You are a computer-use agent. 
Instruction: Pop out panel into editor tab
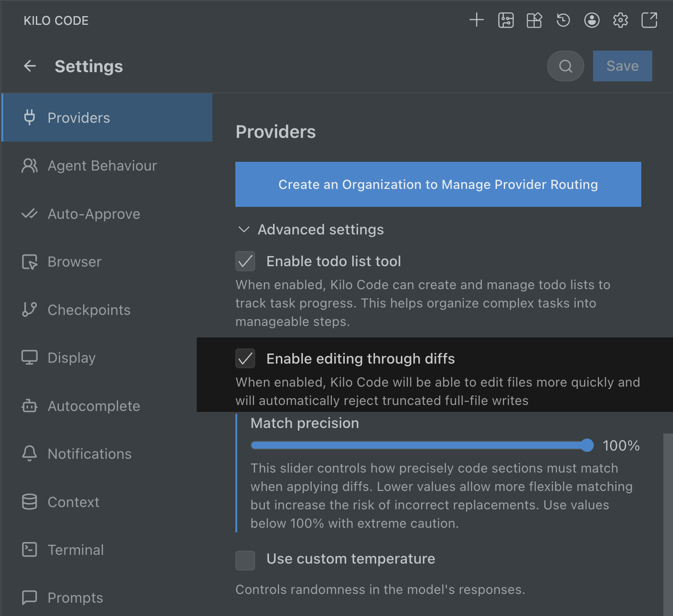pos(649,20)
